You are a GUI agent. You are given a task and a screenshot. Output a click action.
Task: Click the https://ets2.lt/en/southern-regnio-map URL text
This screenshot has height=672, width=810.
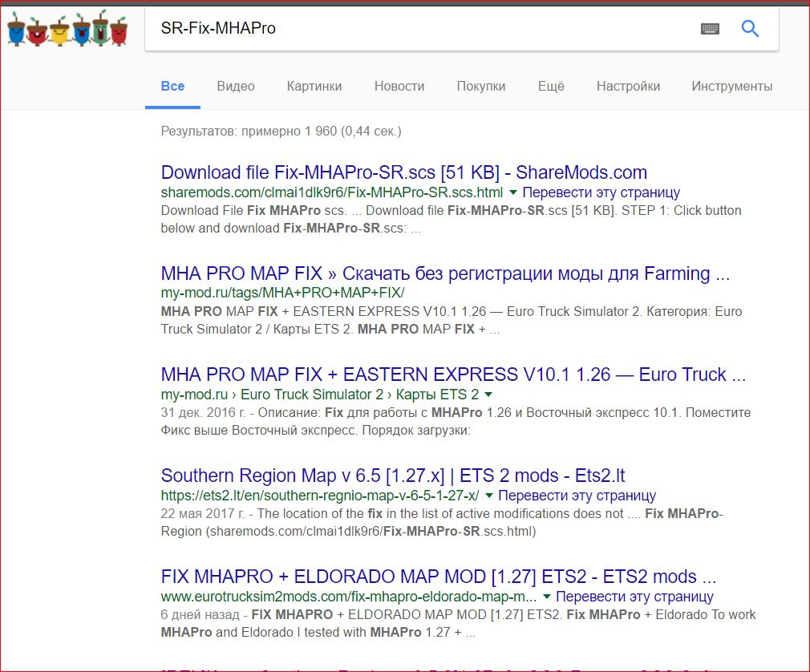[x=320, y=496]
